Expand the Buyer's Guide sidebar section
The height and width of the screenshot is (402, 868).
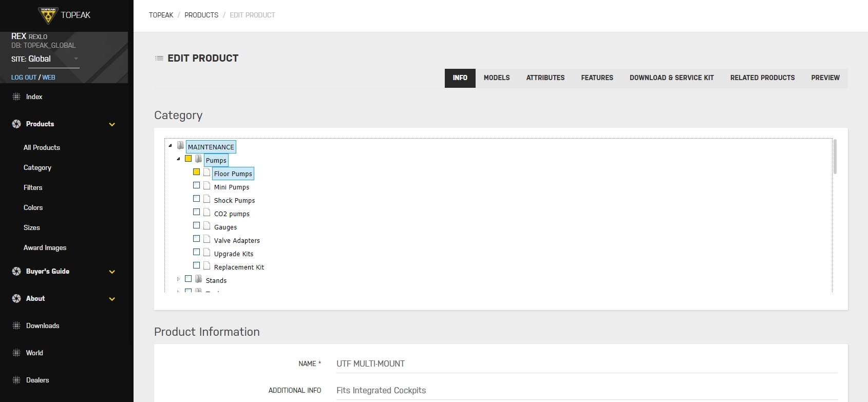tap(112, 272)
